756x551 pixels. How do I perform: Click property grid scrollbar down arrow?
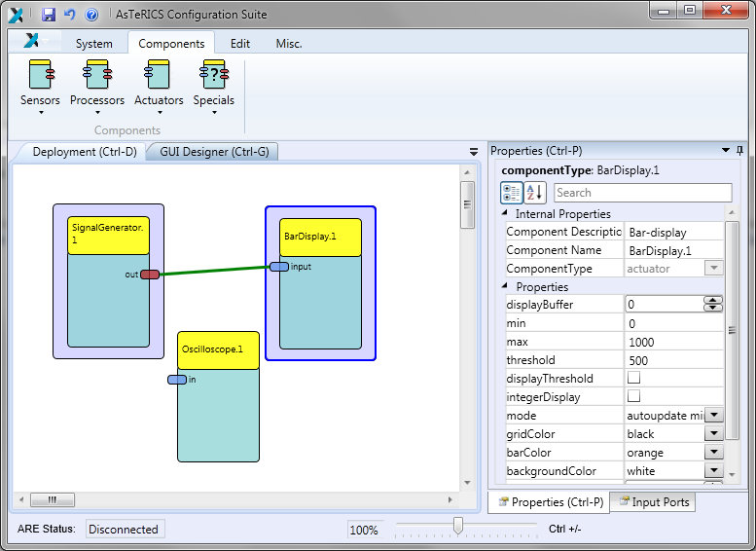point(732,475)
